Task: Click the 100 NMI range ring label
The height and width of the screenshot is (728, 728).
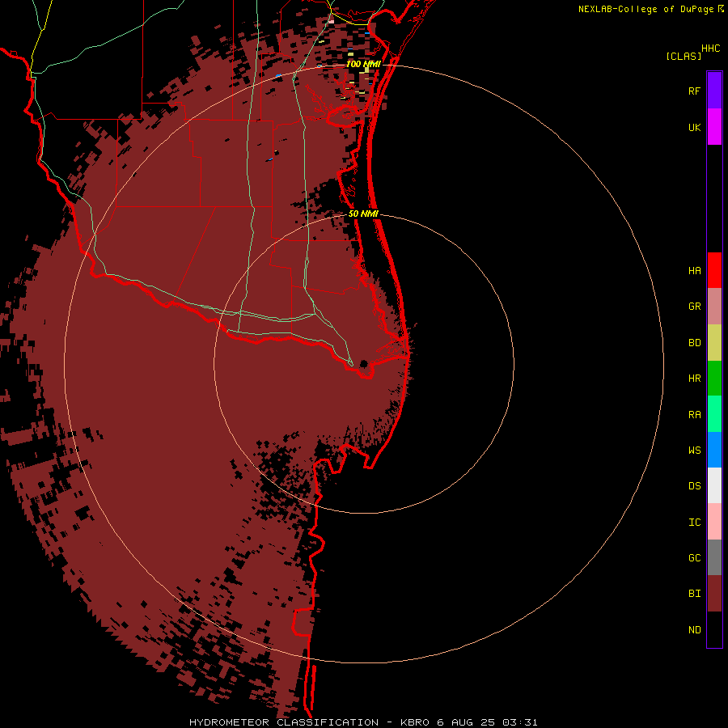Action: pos(363,64)
